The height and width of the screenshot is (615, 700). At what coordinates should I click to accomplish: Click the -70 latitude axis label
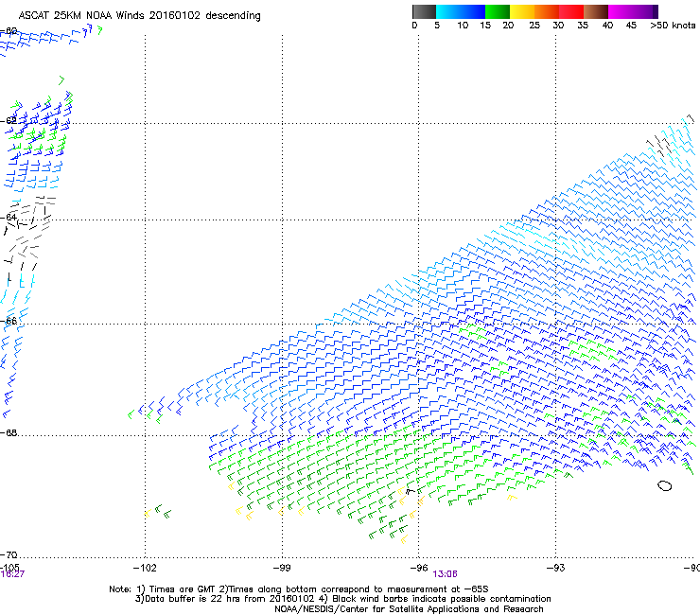(x=9, y=555)
